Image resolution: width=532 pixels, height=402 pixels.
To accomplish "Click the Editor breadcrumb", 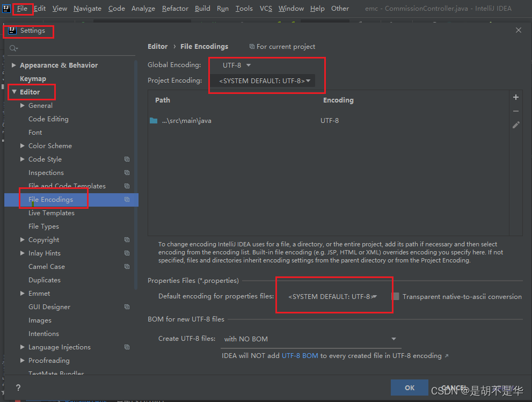I will [x=157, y=47].
